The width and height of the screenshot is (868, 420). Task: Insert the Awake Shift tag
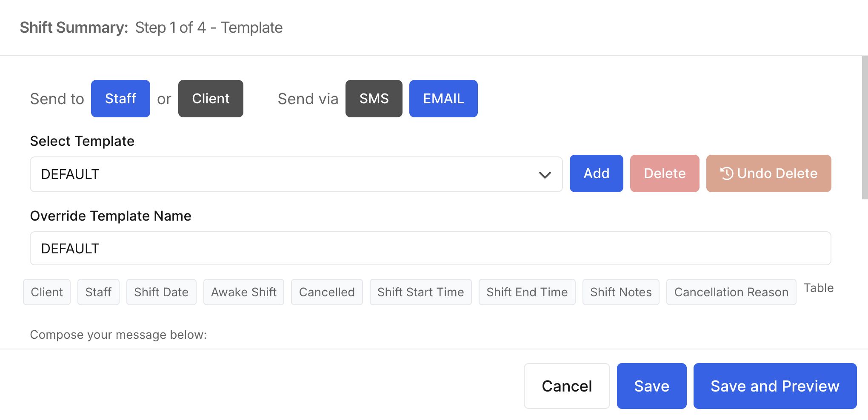tap(244, 292)
